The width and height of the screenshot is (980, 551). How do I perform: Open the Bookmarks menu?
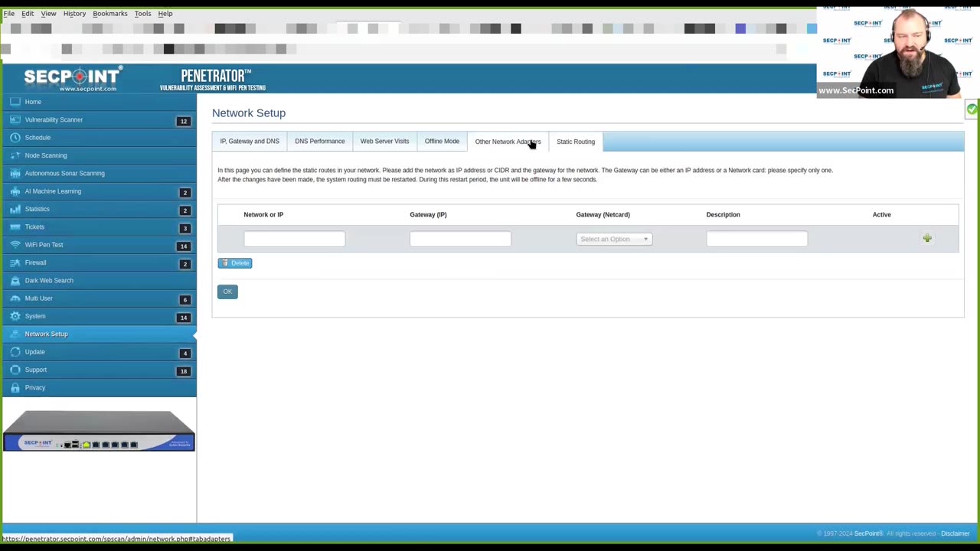tap(110, 13)
